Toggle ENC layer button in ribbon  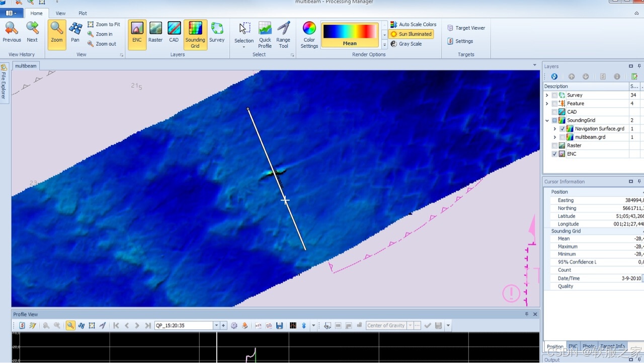point(137,34)
